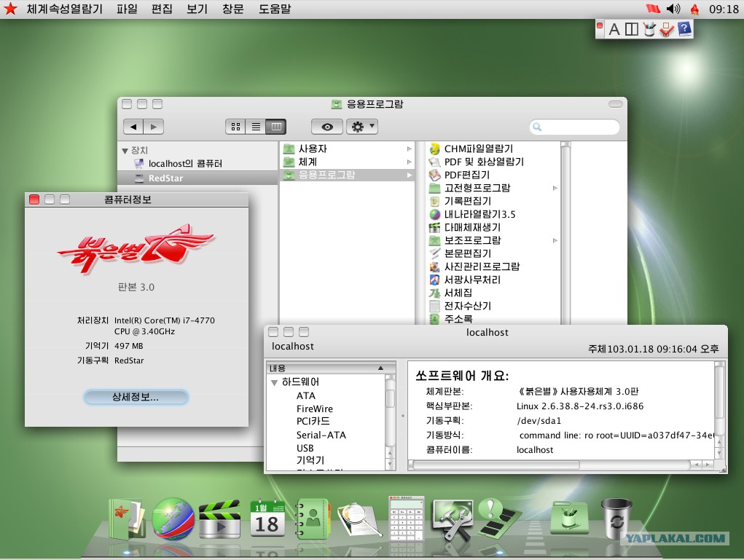Screen dimensions: 744x560
Task: Select the 서광사무처리 icon
Action: tap(434, 280)
